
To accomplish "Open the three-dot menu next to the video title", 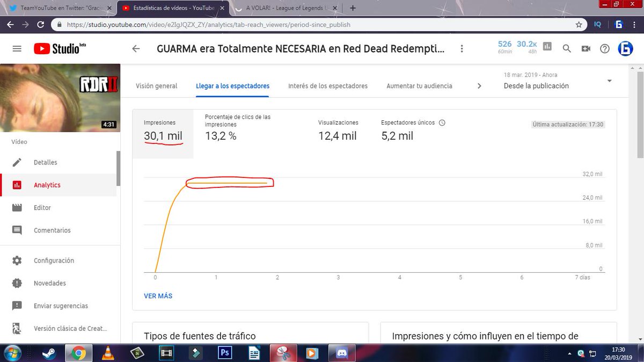I will (x=462, y=48).
